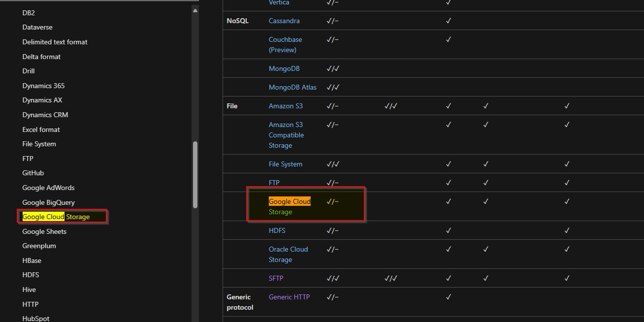Open the HDFS table link
The image size is (644, 322).
pos(277,230)
